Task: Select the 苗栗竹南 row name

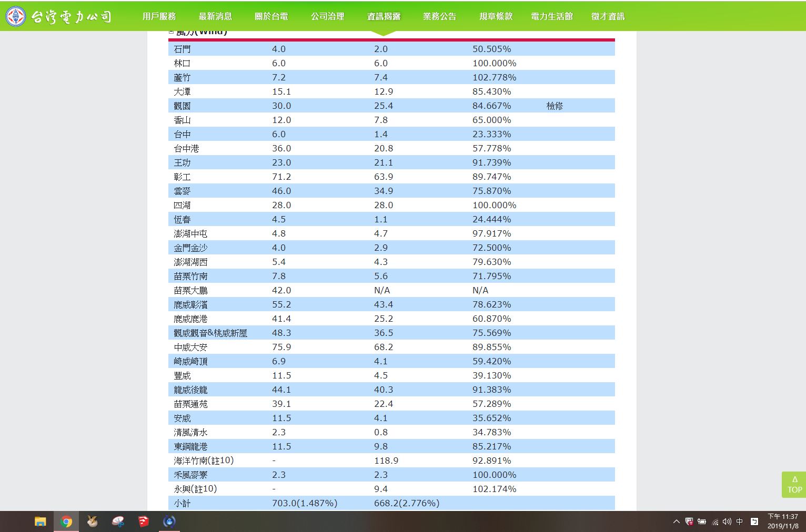Action: (190, 276)
